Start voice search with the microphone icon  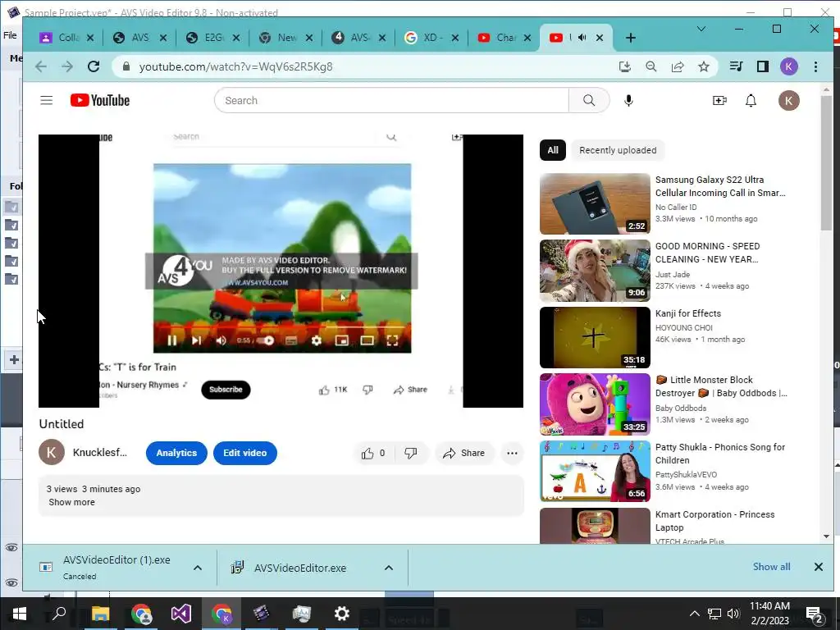pos(628,100)
